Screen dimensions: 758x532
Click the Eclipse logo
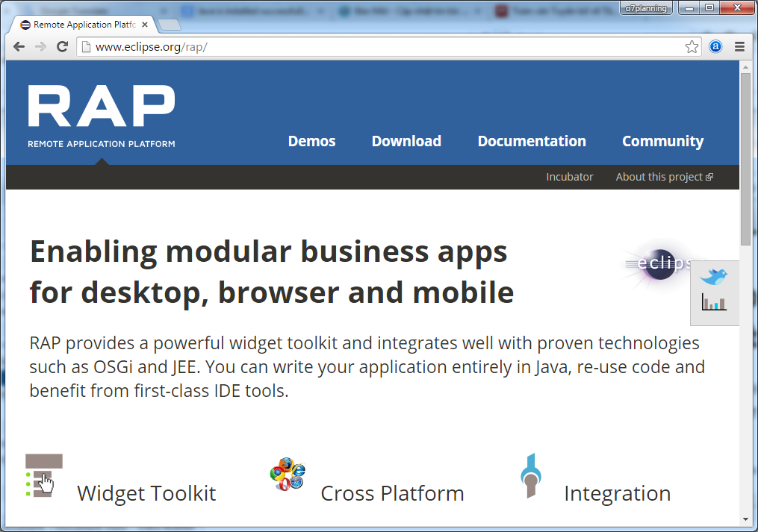660,263
